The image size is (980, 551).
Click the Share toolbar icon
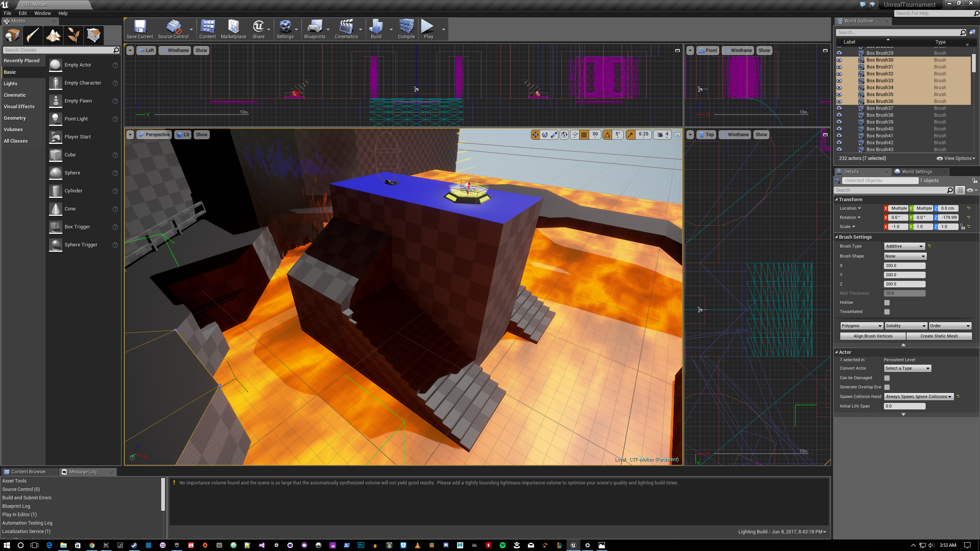pos(258,29)
